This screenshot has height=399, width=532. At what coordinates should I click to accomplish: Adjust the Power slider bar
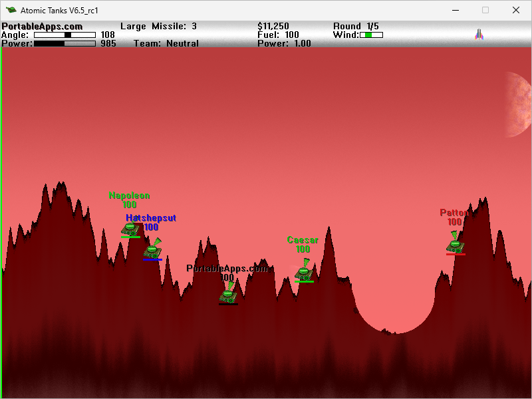tap(65, 43)
